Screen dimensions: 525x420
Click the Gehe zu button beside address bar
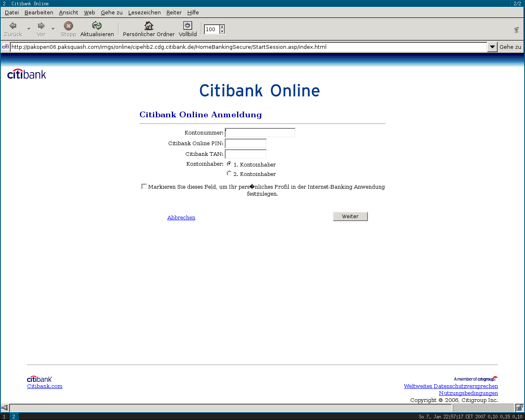tap(510, 47)
